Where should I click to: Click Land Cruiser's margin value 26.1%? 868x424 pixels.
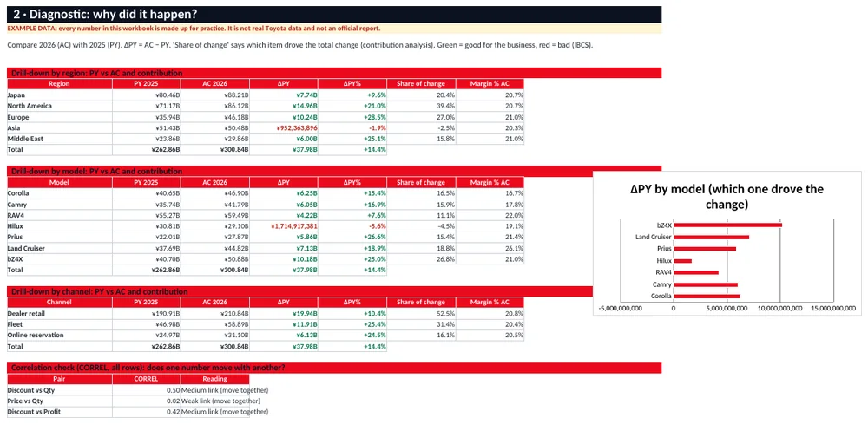coord(490,248)
